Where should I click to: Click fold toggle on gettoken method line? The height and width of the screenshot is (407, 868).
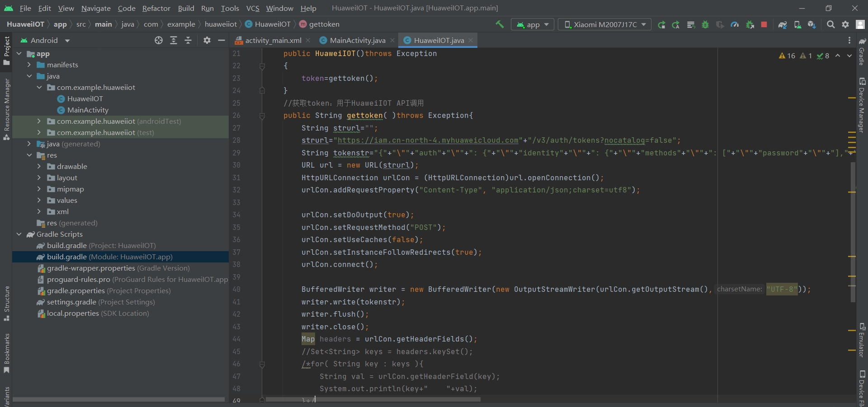(262, 116)
